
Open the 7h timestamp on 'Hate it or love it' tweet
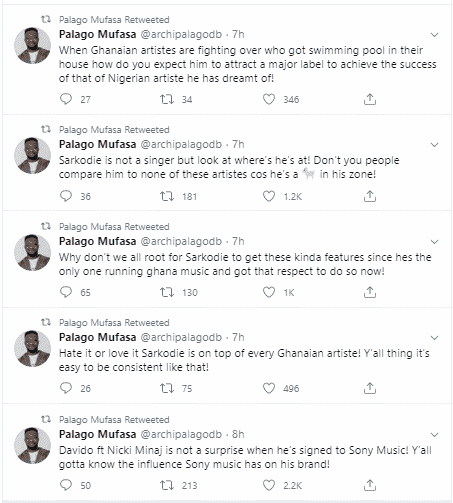point(238,337)
